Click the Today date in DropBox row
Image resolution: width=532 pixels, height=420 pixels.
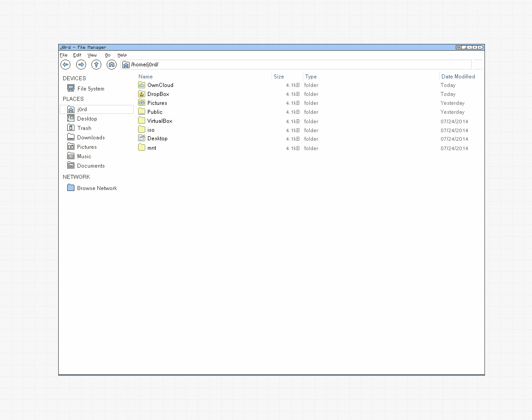pyautogui.click(x=448, y=94)
